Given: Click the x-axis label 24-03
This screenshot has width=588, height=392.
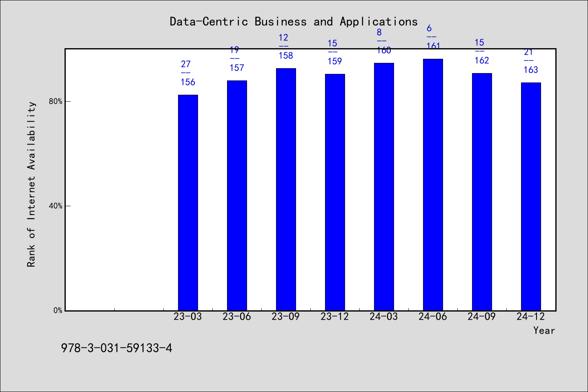Looking at the screenshot, I should 384,316.
